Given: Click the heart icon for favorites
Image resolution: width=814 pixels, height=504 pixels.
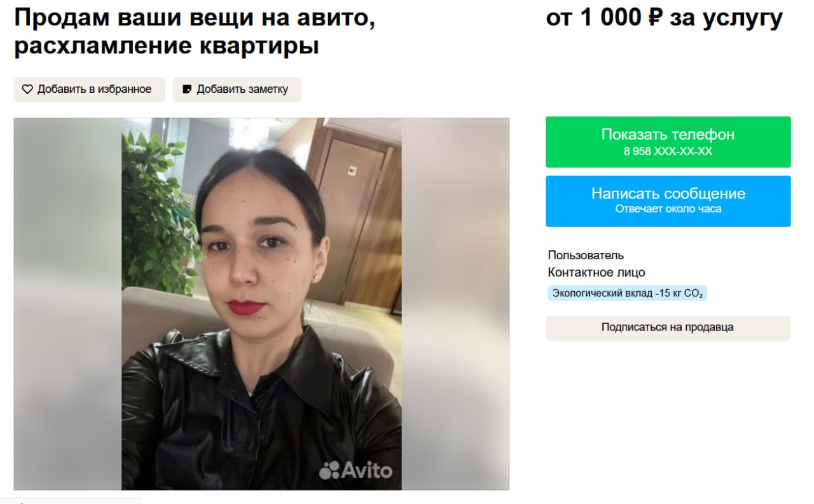Looking at the screenshot, I should tap(27, 90).
